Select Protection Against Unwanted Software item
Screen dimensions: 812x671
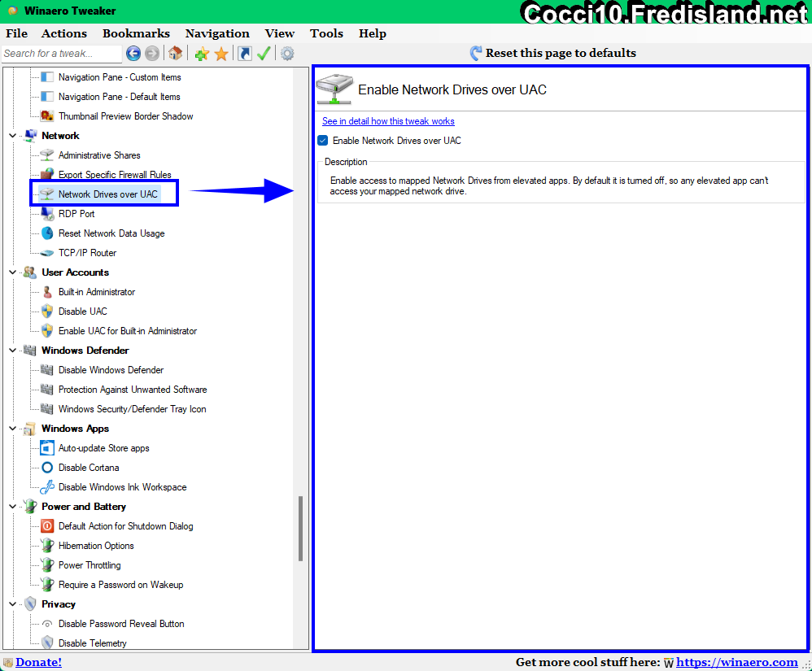point(133,390)
